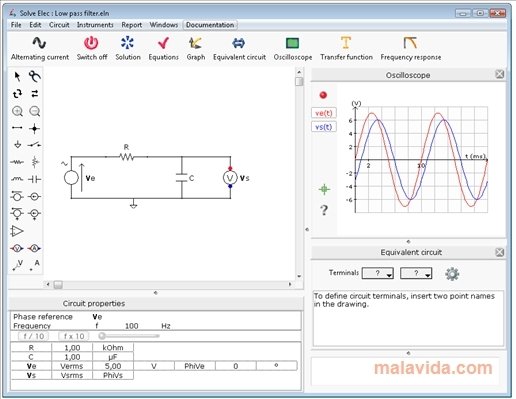This screenshot has height=399, width=516.
Task: Place a current source
Action: [34, 196]
